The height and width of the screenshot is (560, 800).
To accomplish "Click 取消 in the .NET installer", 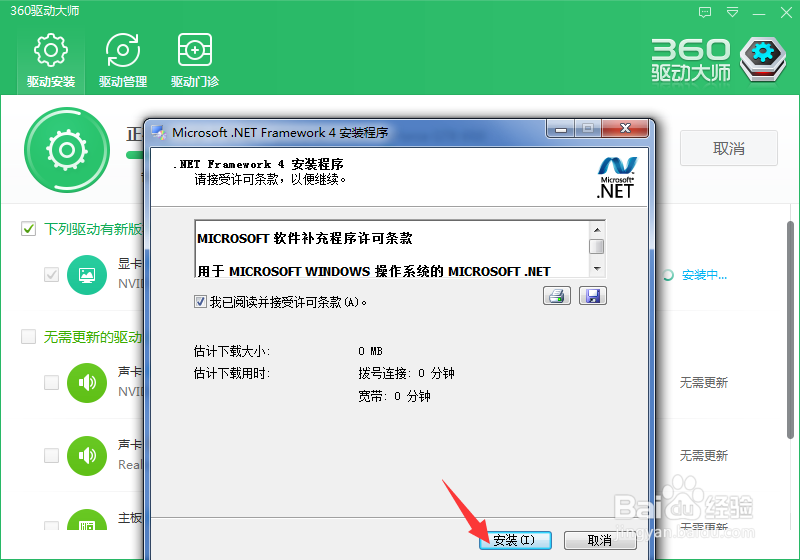I will tap(600, 540).
